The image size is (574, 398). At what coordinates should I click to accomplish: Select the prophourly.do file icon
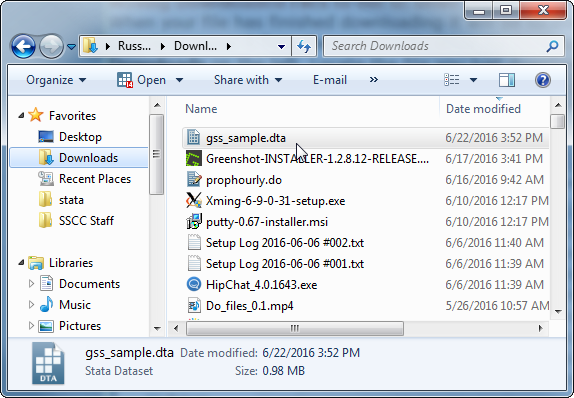tap(194, 180)
